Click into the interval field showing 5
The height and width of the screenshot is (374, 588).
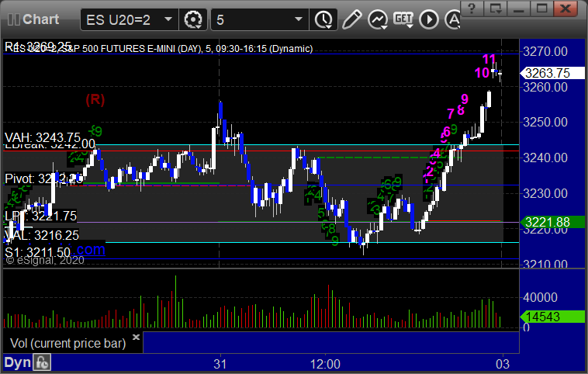pyautogui.click(x=260, y=19)
